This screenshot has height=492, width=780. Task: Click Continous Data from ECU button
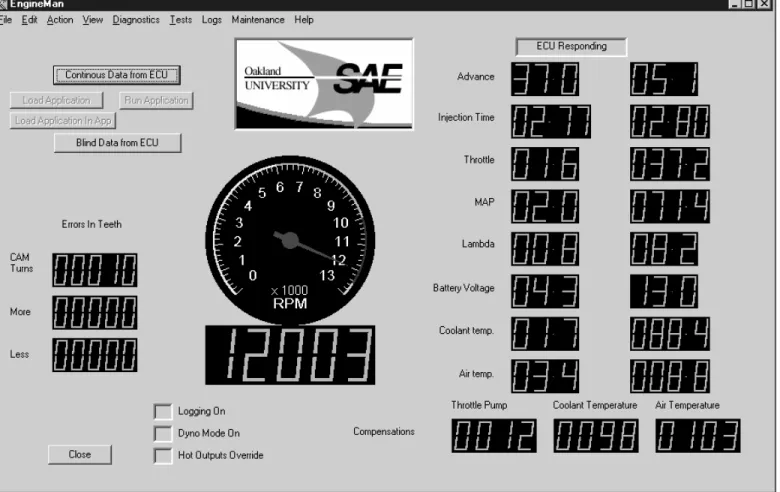(116, 75)
